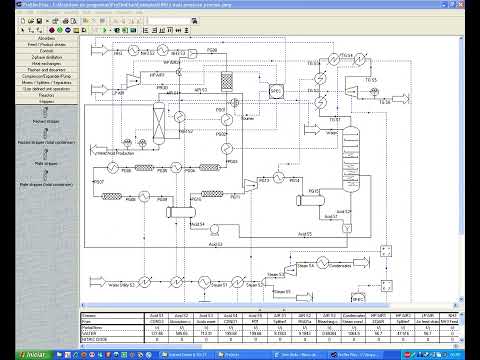480x360 pixels.
Task: Select the tall absorption column unit
Action: (351, 159)
